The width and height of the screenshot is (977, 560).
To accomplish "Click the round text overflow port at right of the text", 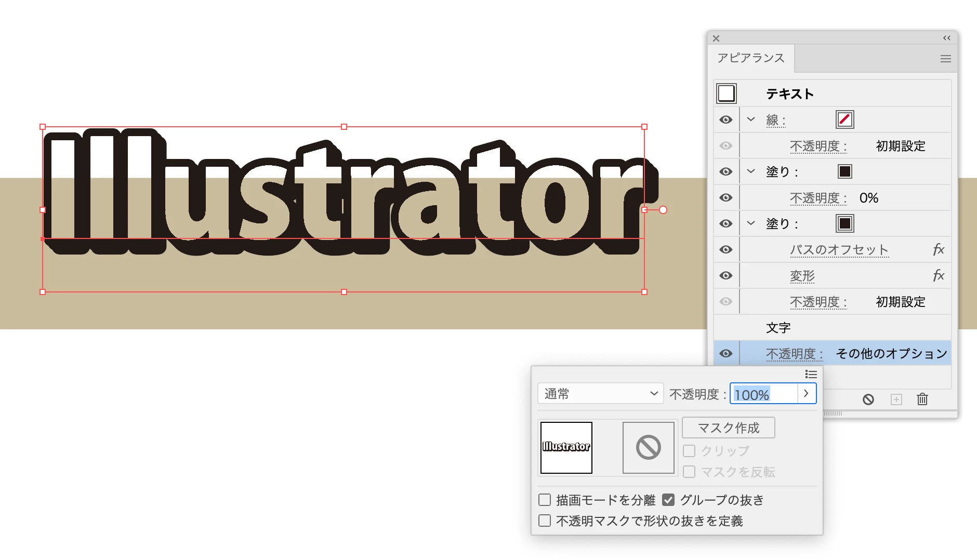I will 663,210.
